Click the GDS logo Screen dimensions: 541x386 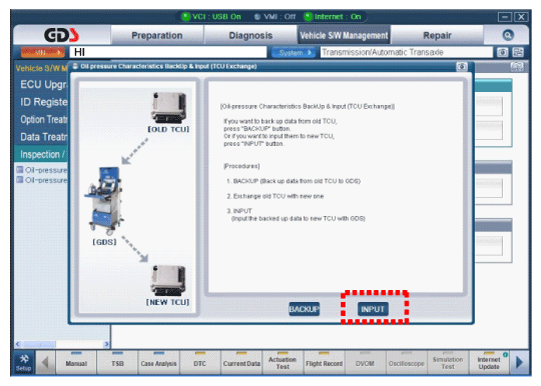[61, 35]
